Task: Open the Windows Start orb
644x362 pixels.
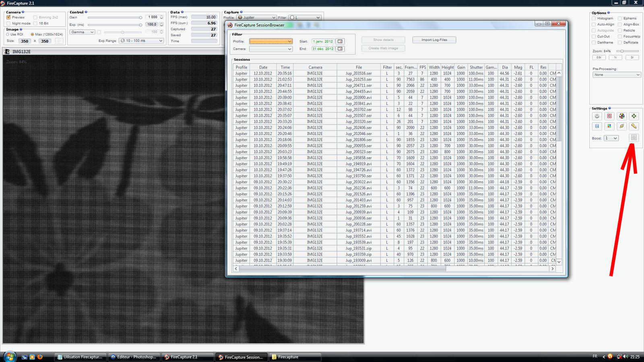Action: [9, 357]
